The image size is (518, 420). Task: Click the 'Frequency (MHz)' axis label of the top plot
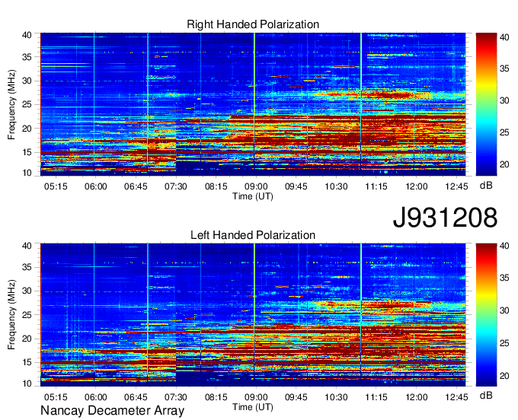(x=11, y=104)
